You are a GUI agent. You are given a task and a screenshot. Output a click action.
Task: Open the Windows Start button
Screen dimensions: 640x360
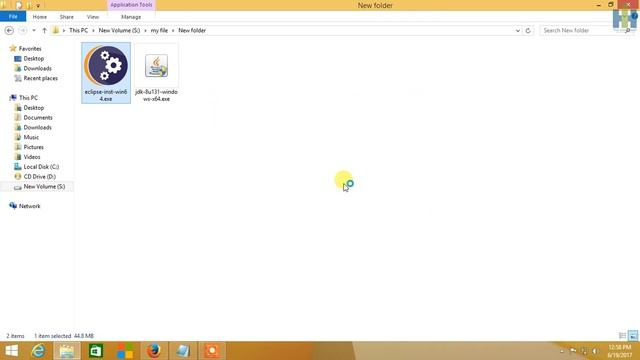11,351
